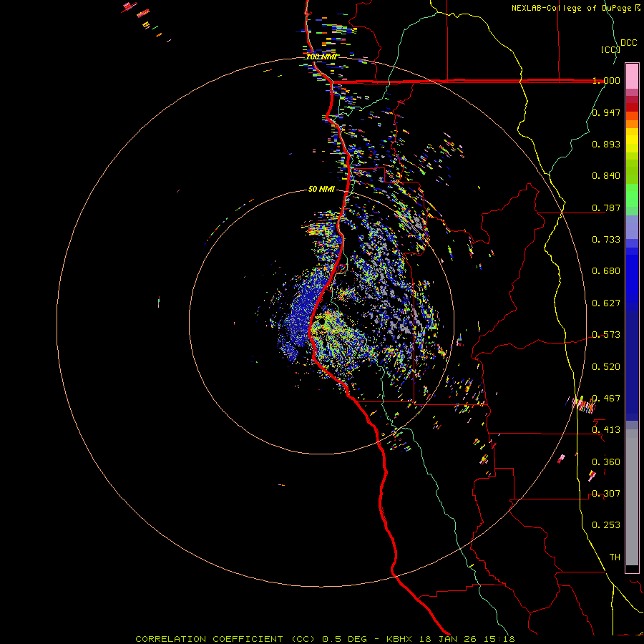The image size is (644, 644).
Task: Click the 0.893 scale value
Action: coord(606,144)
